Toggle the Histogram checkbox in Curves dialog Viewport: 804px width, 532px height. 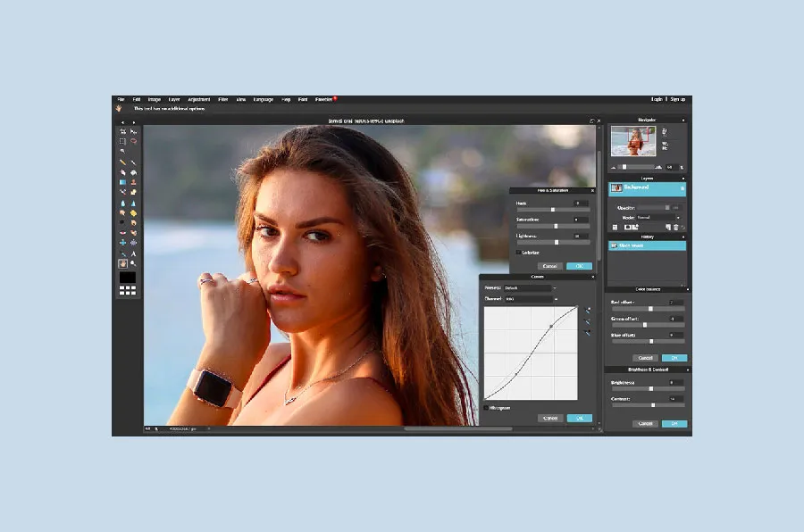tap(486, 409)
